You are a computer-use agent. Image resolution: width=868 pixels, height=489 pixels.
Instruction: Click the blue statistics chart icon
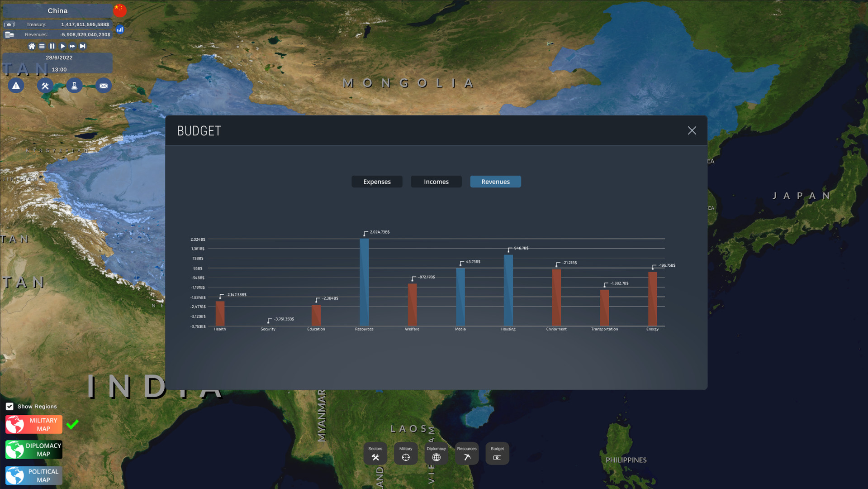point(120,29)
